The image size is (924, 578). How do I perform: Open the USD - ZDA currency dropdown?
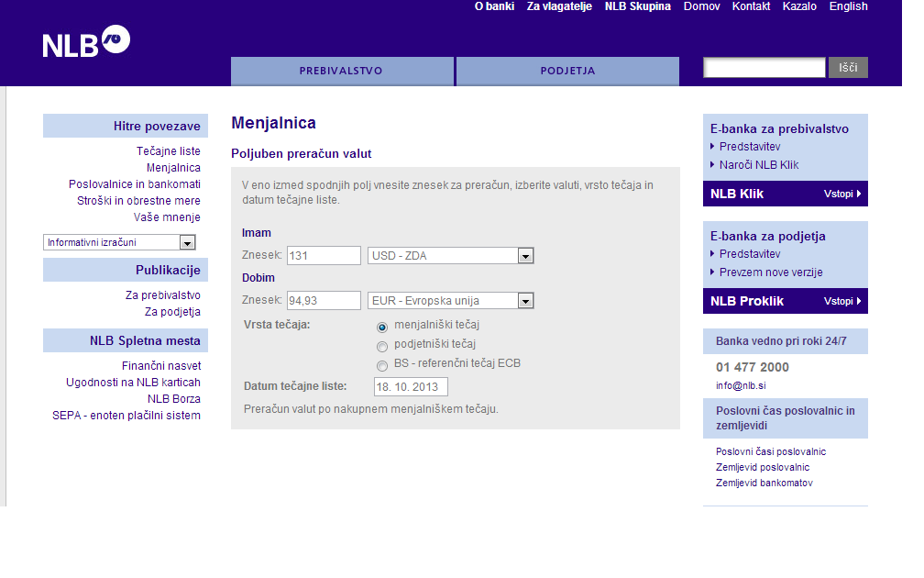pos(450,255)
